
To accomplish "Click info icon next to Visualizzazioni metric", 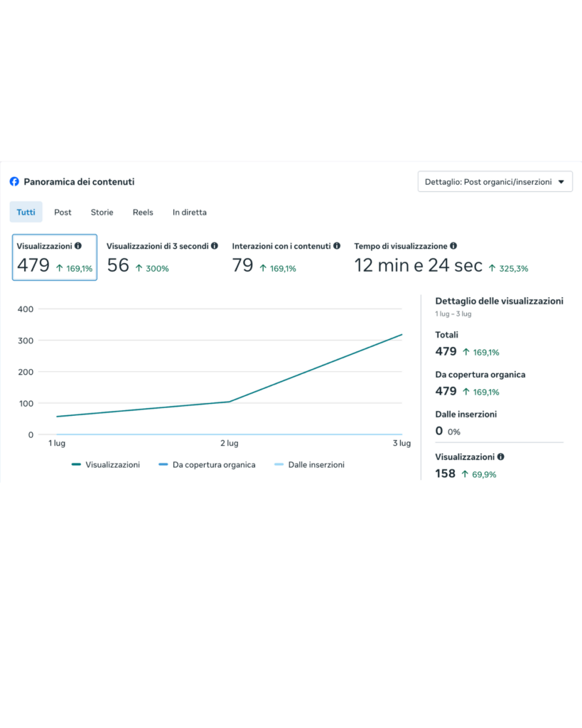I will tap(78, 245).
